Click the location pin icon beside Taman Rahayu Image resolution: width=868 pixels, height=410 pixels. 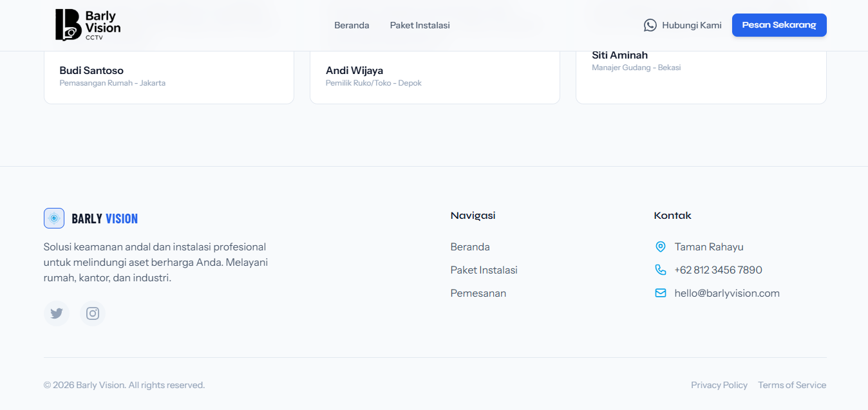(x=660, y=247)
